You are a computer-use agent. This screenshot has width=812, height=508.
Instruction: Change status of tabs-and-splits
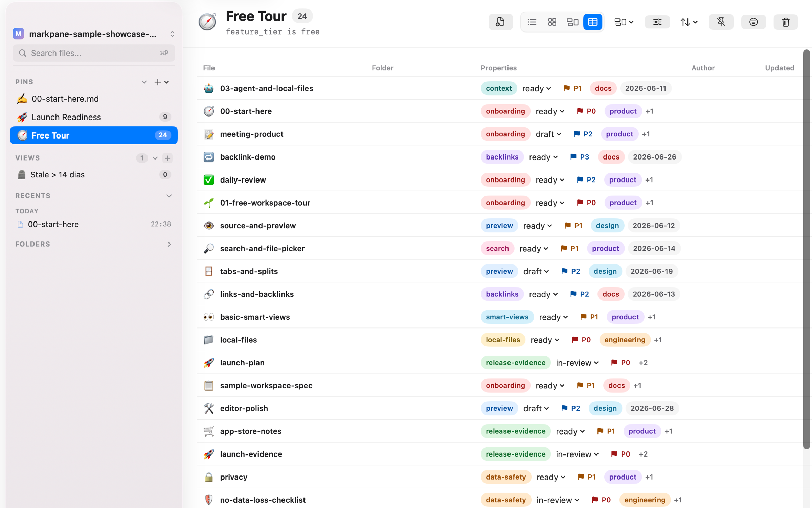536,271
